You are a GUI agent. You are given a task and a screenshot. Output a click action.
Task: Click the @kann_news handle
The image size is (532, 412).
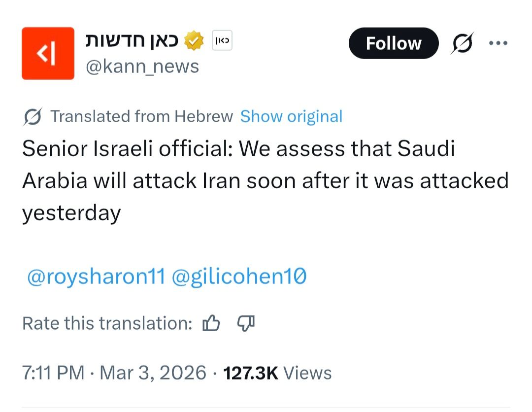click(142, 66)
